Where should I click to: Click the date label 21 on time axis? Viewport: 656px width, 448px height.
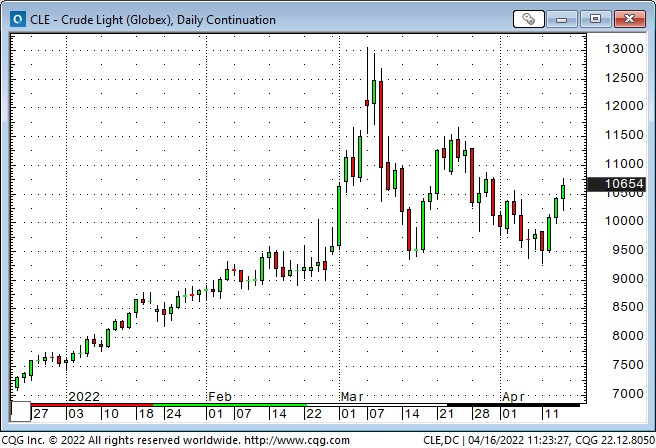click(x=446, y=414)
